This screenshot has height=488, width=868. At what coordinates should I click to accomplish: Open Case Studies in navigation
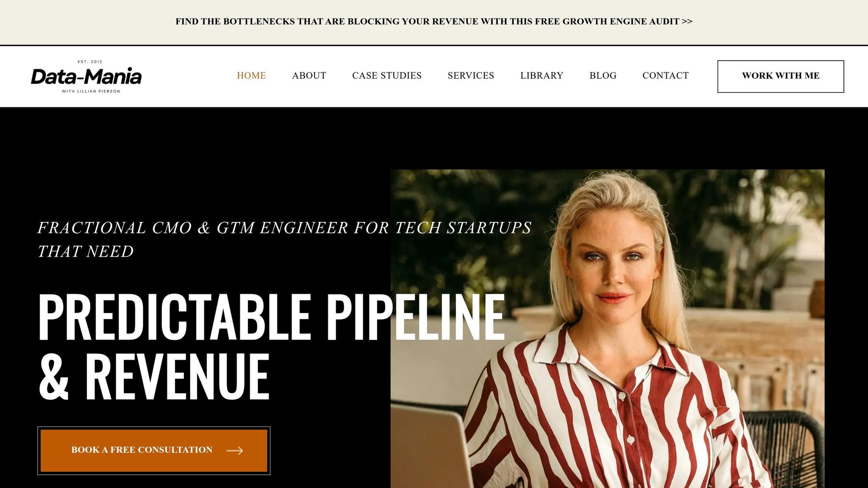tap(387, 76)
